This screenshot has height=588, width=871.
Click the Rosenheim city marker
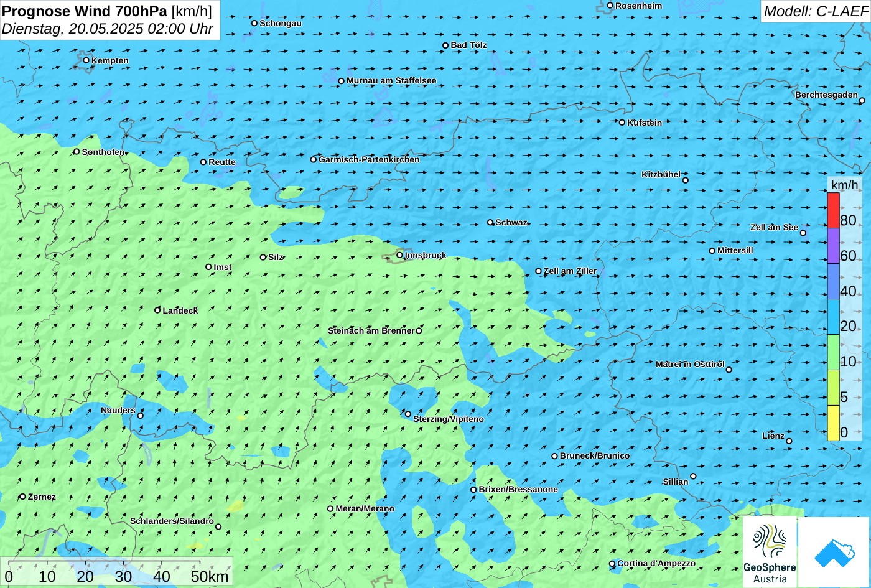pos(610,6)
